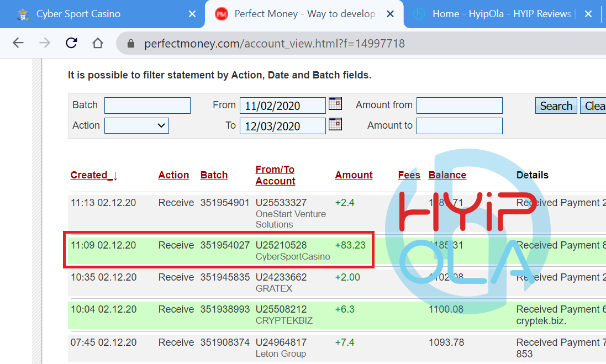The height and width of the screenshot is (364, 606).
Task: Click the To date field
Action: pos(282,126)
